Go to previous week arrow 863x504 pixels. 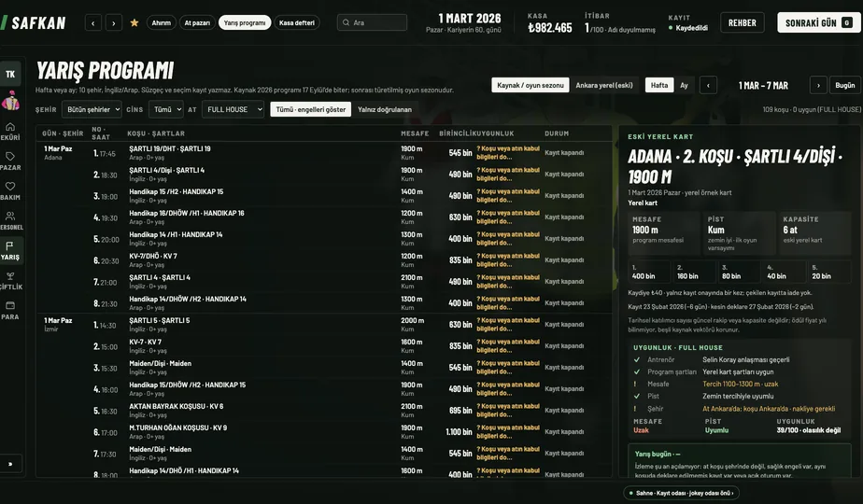708,85
